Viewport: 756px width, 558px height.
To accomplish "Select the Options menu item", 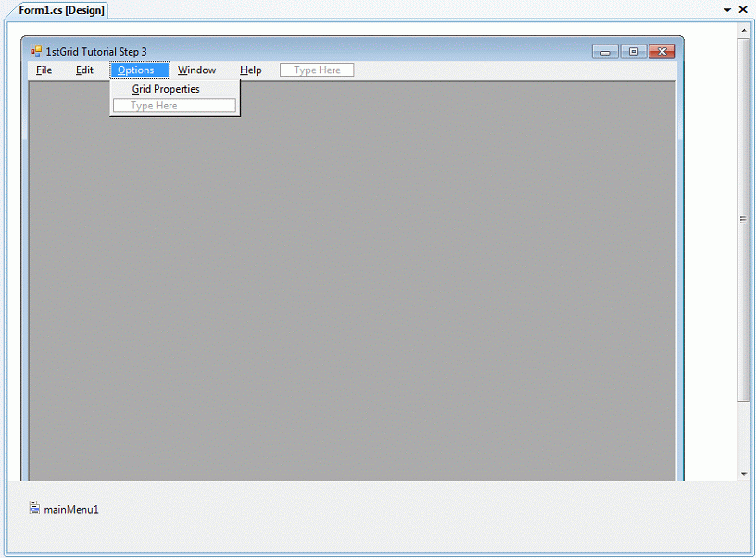I will (140, 70).
